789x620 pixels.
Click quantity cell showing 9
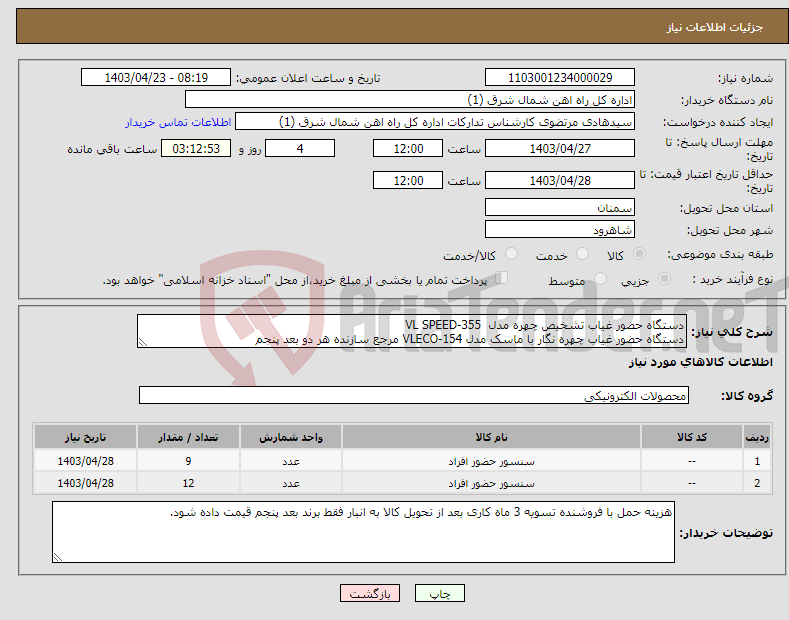coord(188,461)
